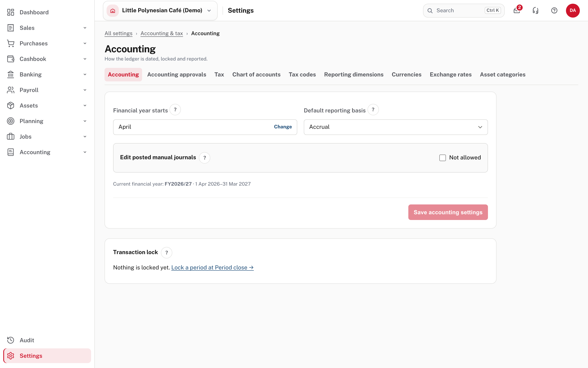The image size is (588, 368).
Task: Click the Purchases cart icon
Action: (x=10, y=43)
